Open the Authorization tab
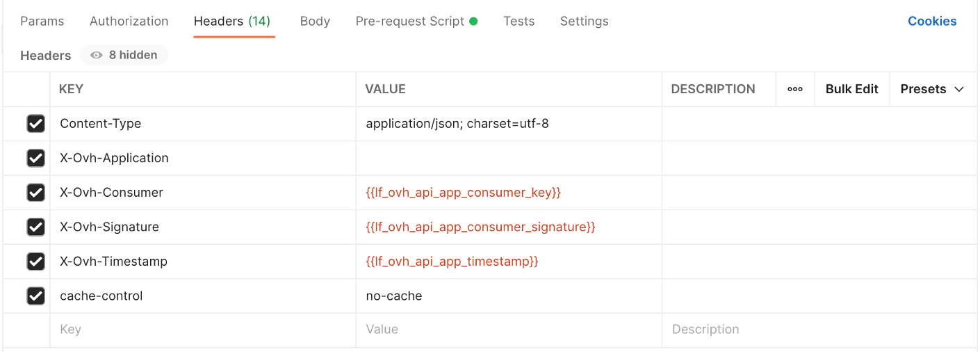The width and height of the screenshot is (980, 352). (129, 21)
